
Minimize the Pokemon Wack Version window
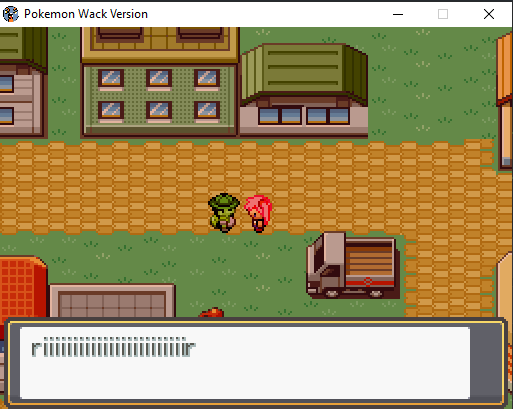(x=398, y=14)
